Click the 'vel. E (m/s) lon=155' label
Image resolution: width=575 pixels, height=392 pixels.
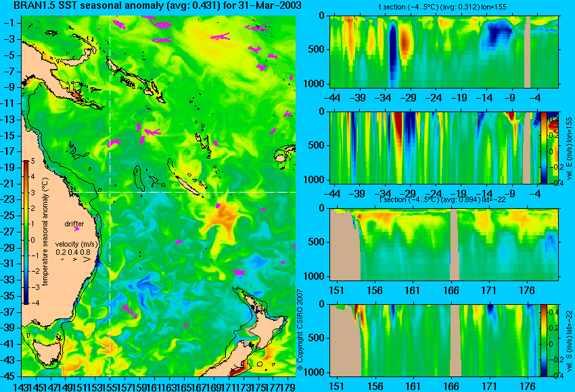pos(570,149)
